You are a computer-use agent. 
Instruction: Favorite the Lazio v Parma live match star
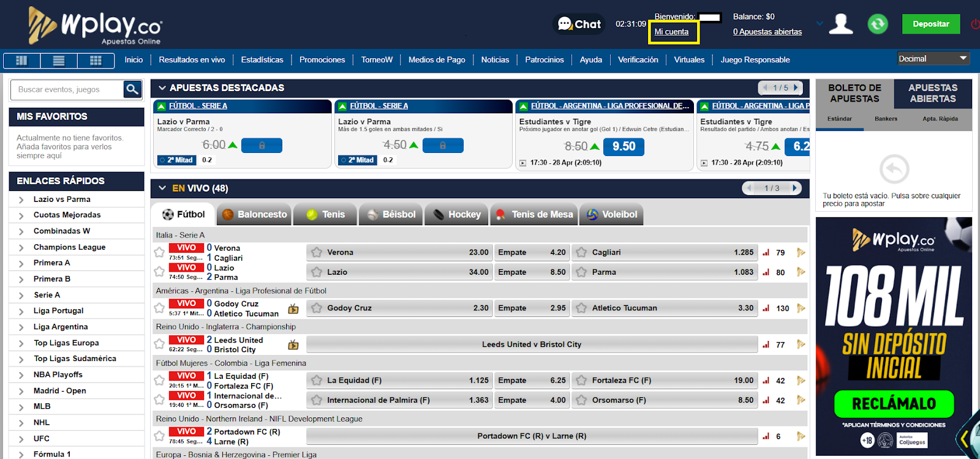[159, 271]
